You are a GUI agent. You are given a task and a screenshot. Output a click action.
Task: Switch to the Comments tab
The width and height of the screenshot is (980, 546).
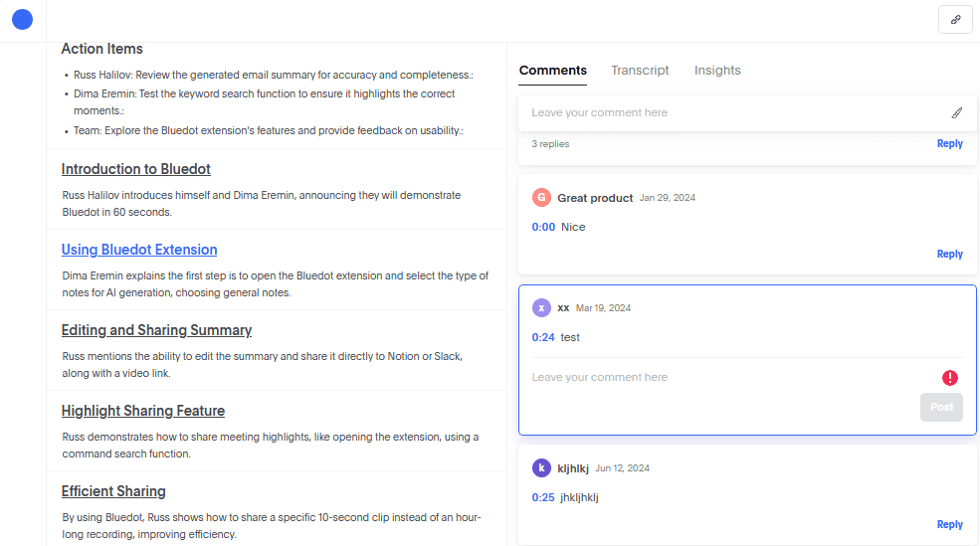pos(552,71)
